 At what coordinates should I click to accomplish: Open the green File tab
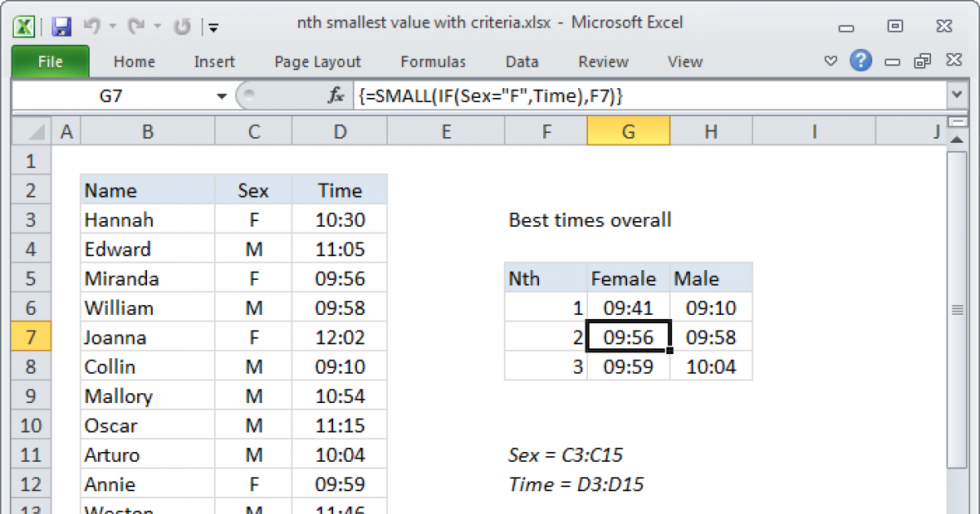51,62
